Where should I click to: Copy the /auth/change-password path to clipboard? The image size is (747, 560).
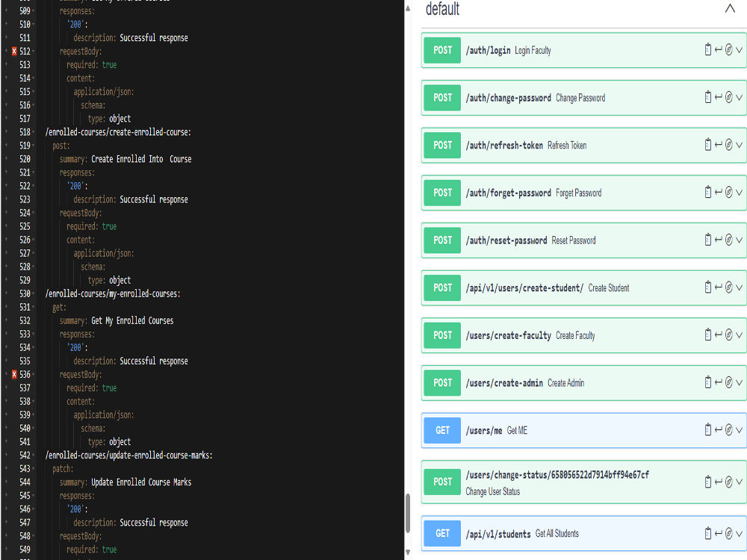[708, 97]
